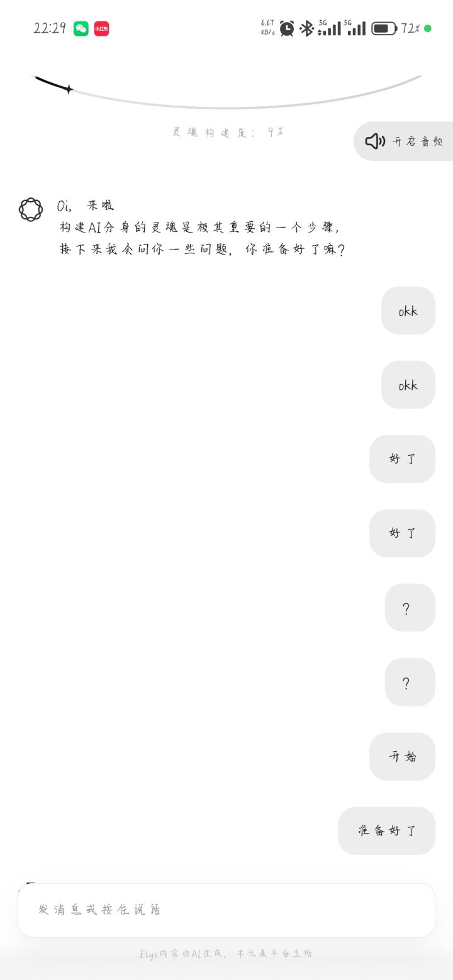Toggle the 开启音频 audio button
Viewport: 453px width, 980px height.
(403, 141)
